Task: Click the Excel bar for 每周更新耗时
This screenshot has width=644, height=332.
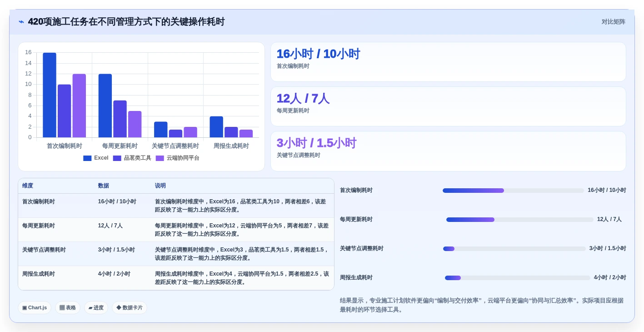Action: coord(105,106)
